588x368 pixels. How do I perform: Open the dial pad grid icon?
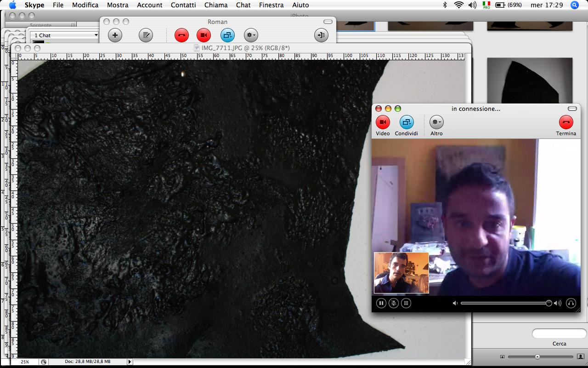coord(406,303)
